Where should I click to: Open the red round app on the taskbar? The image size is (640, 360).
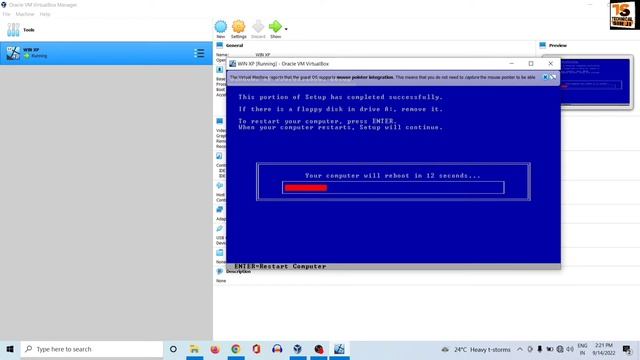tap(319, 349)
